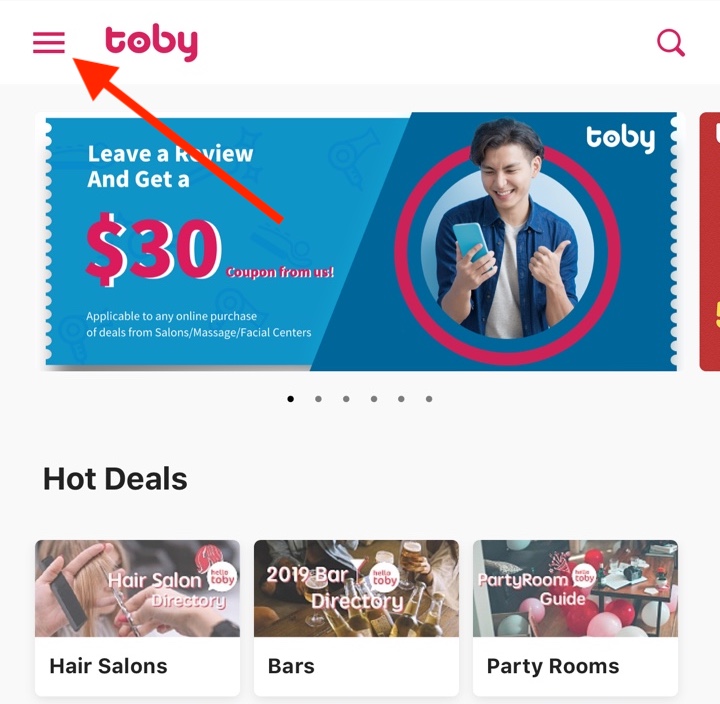Tap the Hot Deals heading

click(115, 479)
